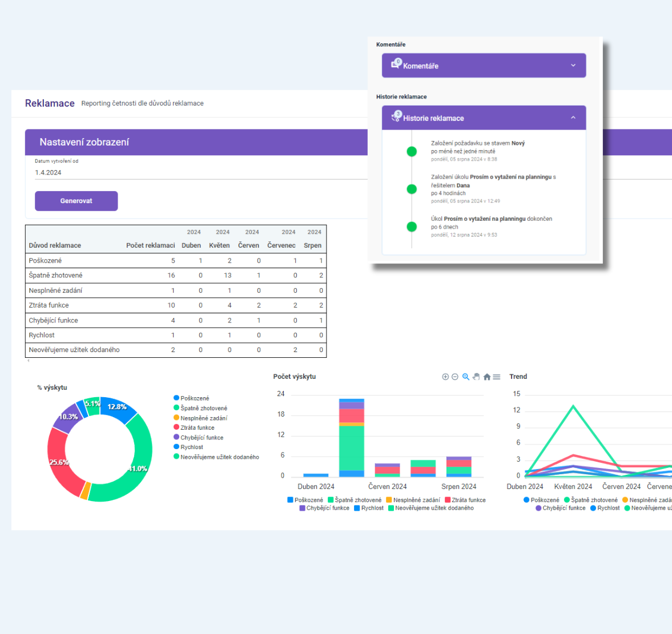Image resolution: width=672 pixels, height=634 pixels.
Task: Click the Generovat button
Action: 77,201
